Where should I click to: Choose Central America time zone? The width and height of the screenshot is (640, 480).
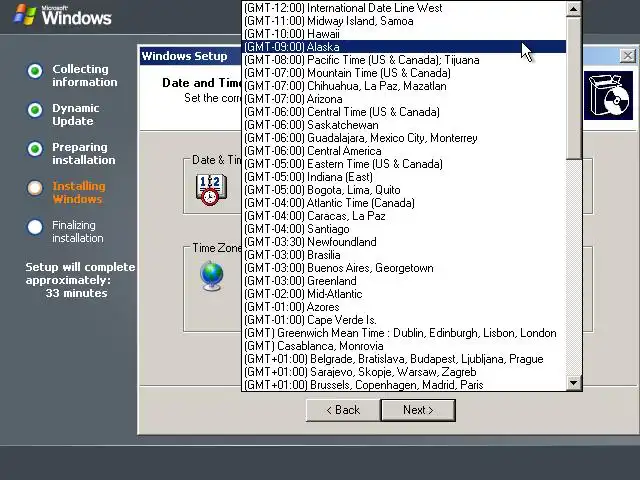point(404,151)
